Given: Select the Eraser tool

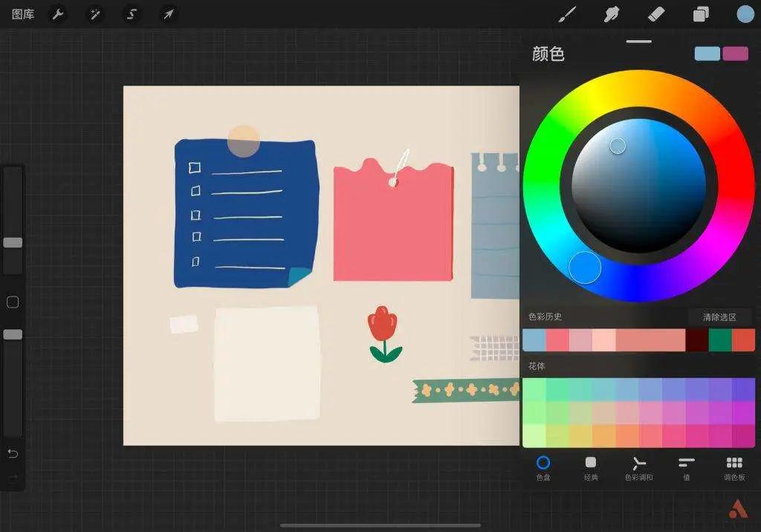Looking at the screenshot, I should click(x=656, y=15).
